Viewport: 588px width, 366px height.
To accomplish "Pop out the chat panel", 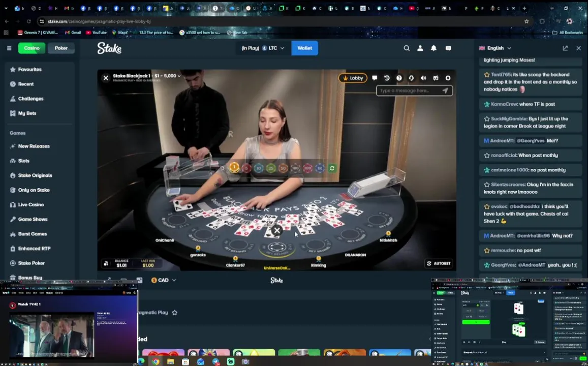I will click(565, 48).
